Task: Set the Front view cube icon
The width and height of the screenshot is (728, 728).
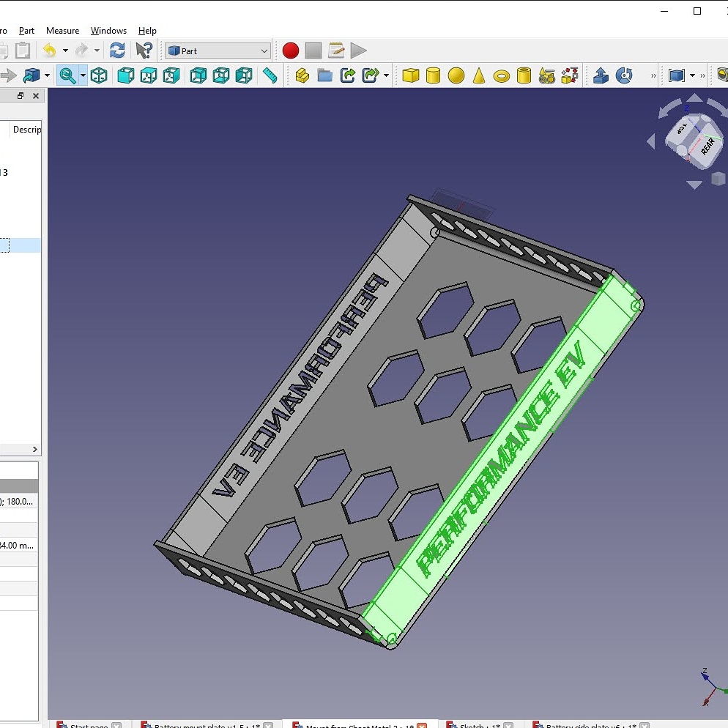Action: point(125,75)
